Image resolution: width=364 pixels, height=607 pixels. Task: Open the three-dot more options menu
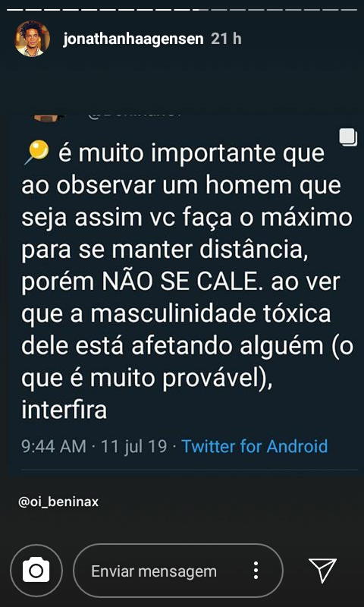(x=256, y=571)
